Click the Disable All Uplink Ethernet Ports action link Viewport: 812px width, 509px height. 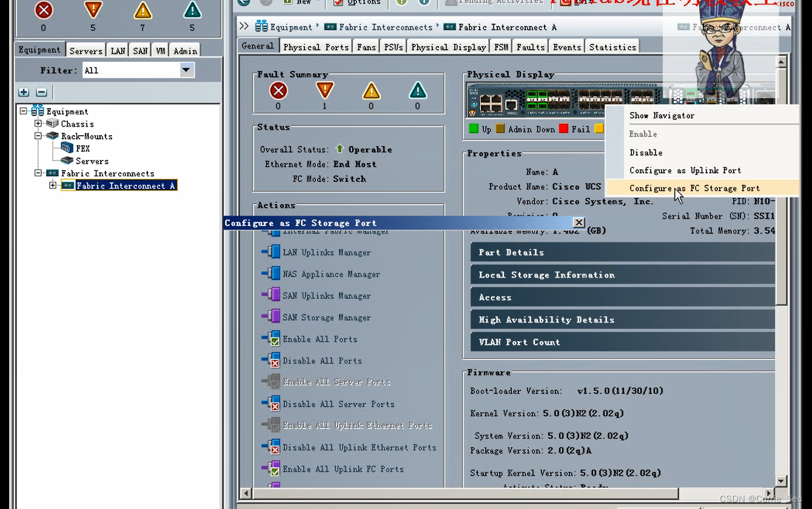click(x=359, y=447)
